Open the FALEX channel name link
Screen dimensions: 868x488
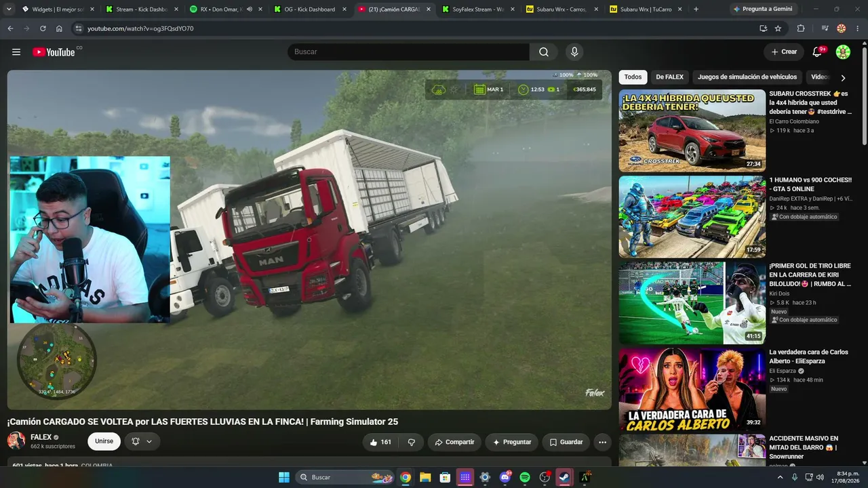41,438
